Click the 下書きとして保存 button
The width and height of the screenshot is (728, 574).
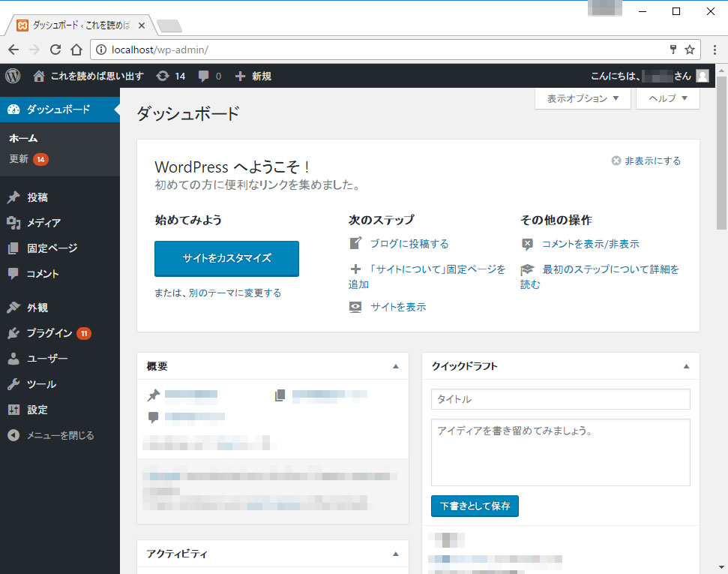(475, 506)
